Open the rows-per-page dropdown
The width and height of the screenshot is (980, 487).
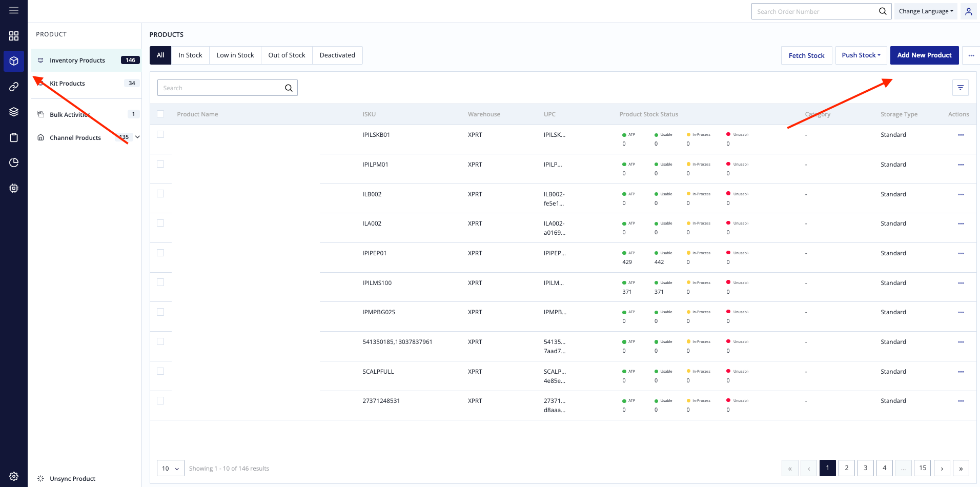coord(171,469)
